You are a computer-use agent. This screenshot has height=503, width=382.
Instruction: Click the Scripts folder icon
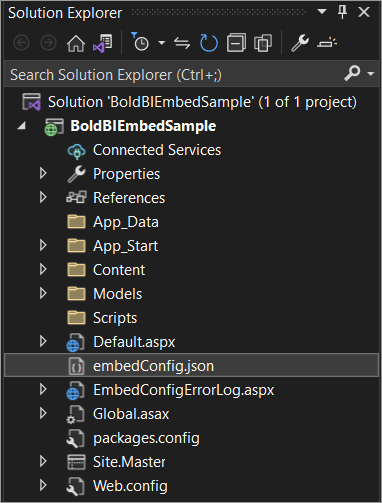pos(76,317)
